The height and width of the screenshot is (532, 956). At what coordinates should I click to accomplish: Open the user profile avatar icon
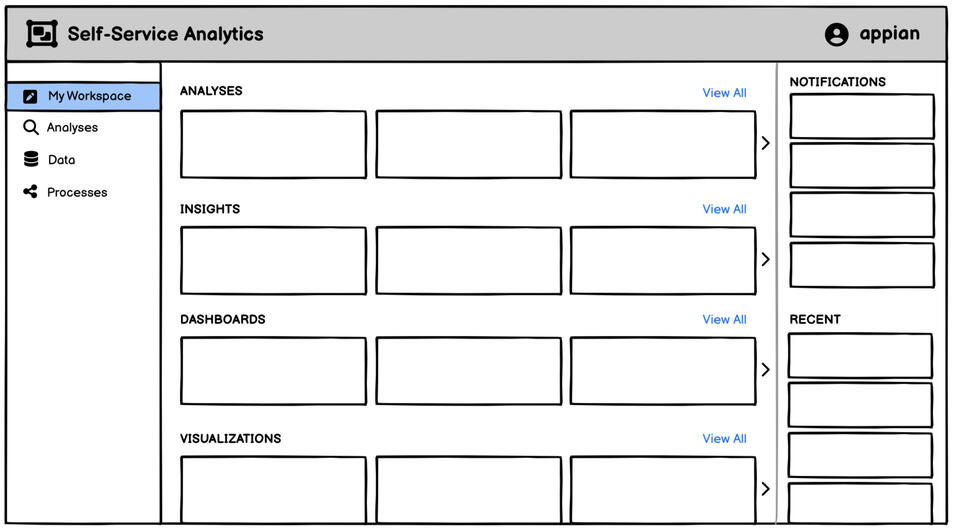[836, 34]
